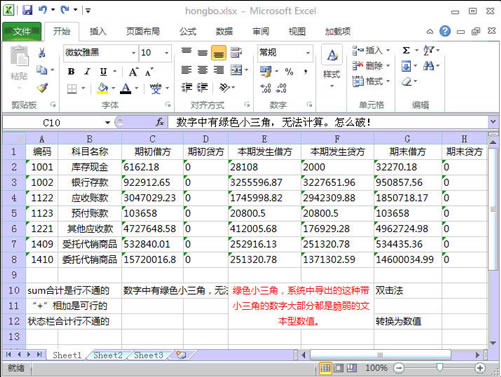Switch to the 数据 Data tab
Viewport: 501px width, 377px height.
point(224,32)
